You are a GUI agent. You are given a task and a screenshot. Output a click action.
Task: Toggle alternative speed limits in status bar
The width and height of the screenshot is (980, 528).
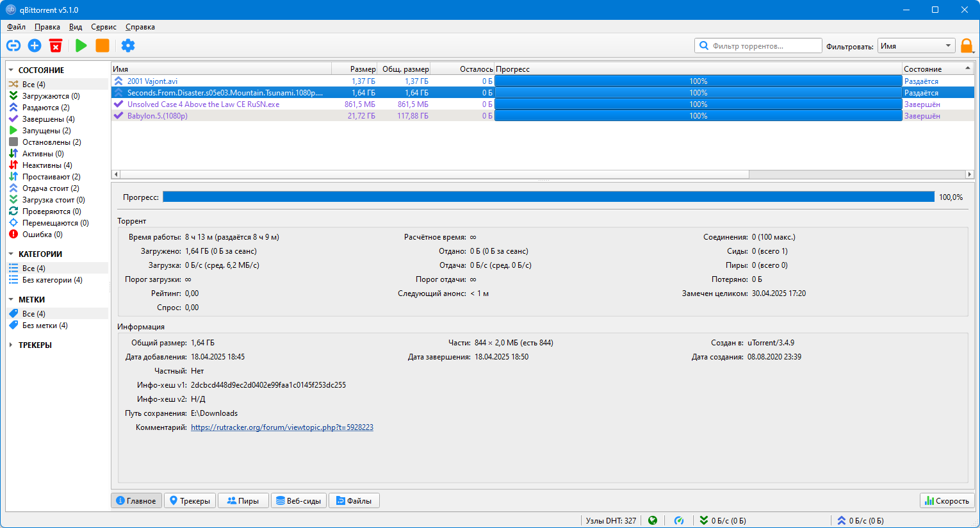coord(679,520)
